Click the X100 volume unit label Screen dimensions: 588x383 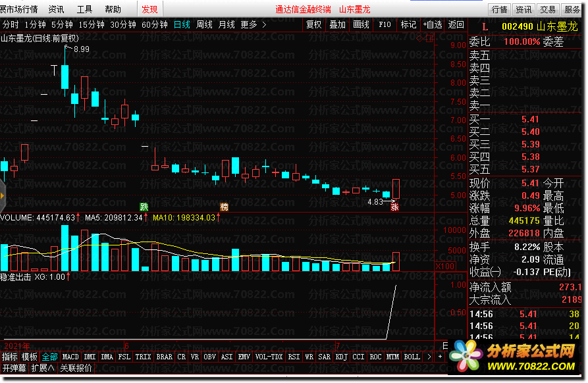coord(446,266)
